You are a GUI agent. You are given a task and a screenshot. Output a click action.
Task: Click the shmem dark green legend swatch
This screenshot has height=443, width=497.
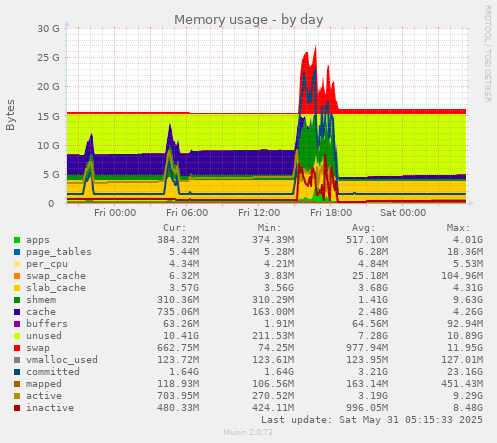17,300
